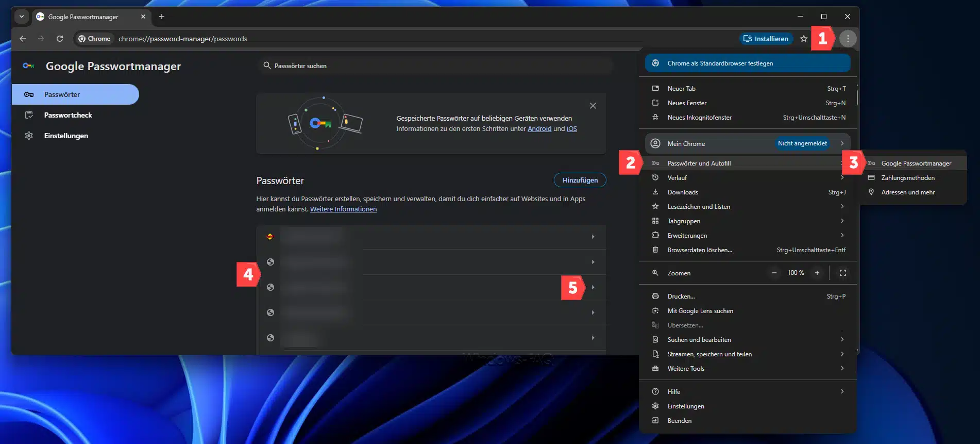Click the back navigation arrow
Viewport: 980px width, 444px height.
23,39
